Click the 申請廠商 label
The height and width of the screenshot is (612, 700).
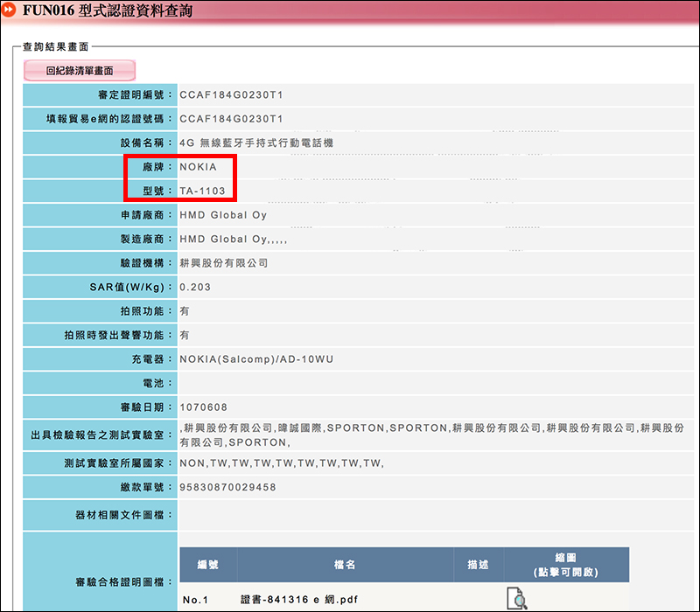(146, 215)
